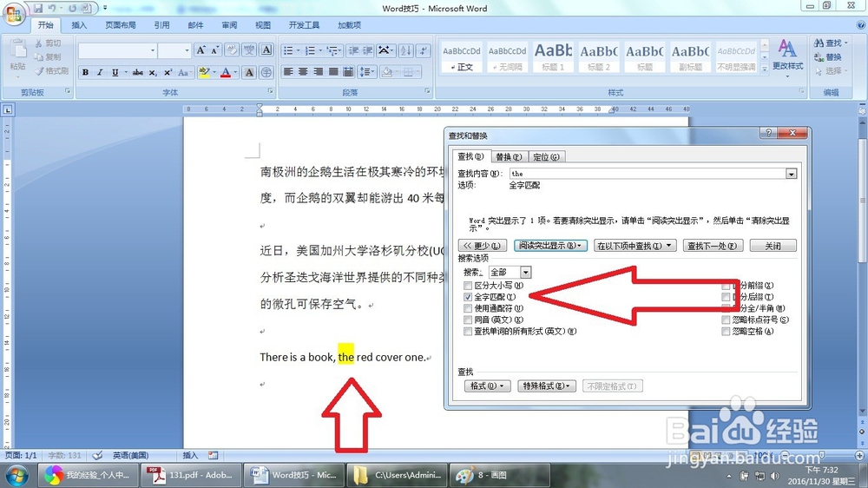The image size is (868, 488).
Task: Open the Special format dropdown button
Action: tap(547, 386)
